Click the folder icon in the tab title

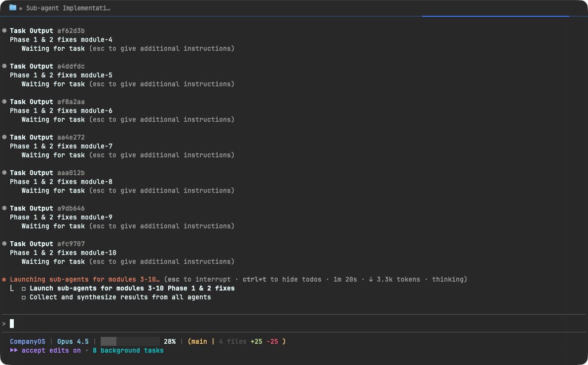(x=13, y=7)
